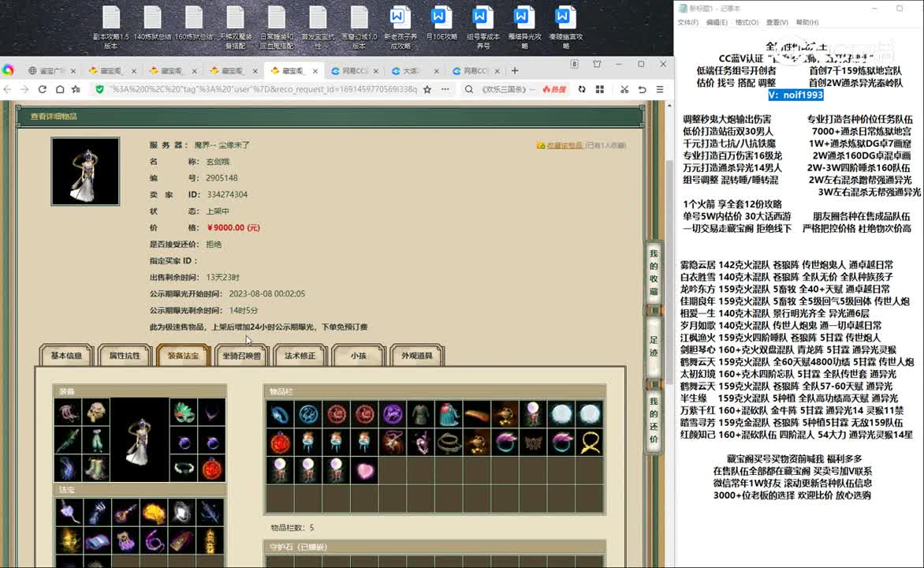Click the butterfly inventory item
Screen dimensions: 924x568
(x=533, y=443)
